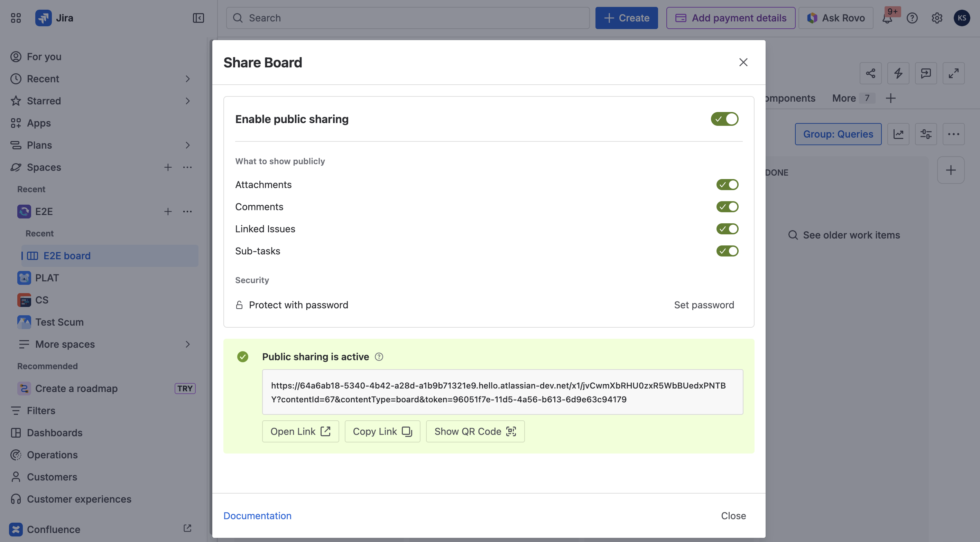Open the board more actions ellipsis
Image resolution: width=980 pixels, height=542 pixels.
953,134
